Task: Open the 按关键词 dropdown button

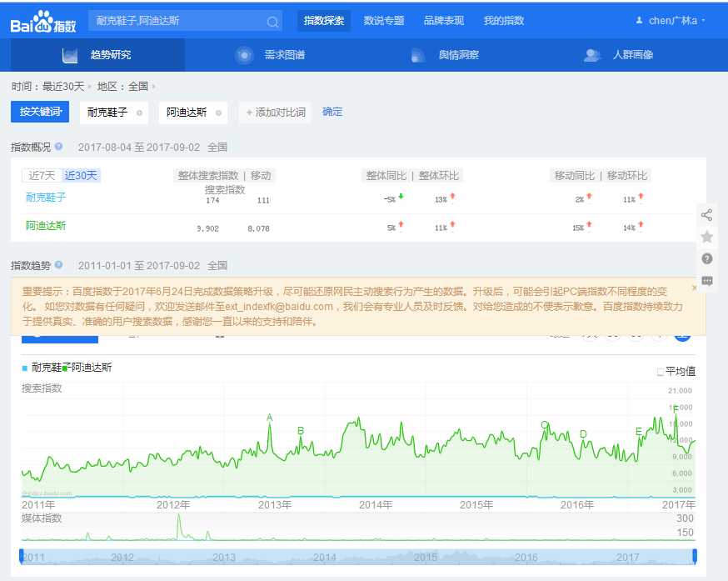Action: click(40, 112)
